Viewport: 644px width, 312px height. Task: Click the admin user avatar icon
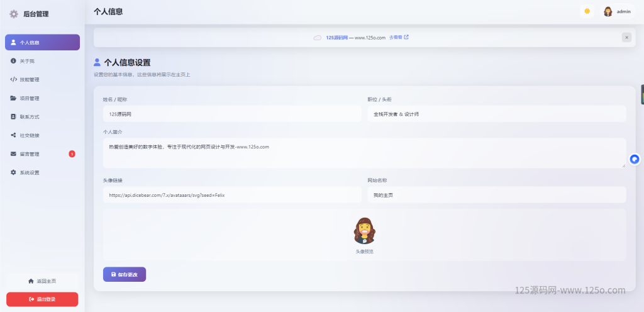pyautogui.click(x=608, y=11)
